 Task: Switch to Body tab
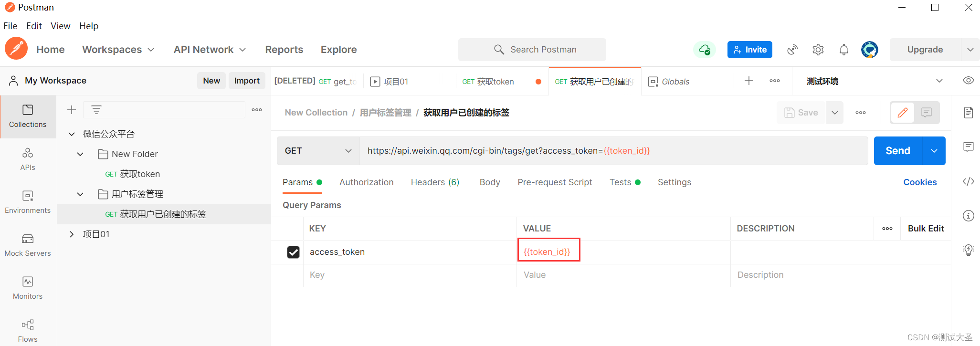490,182
